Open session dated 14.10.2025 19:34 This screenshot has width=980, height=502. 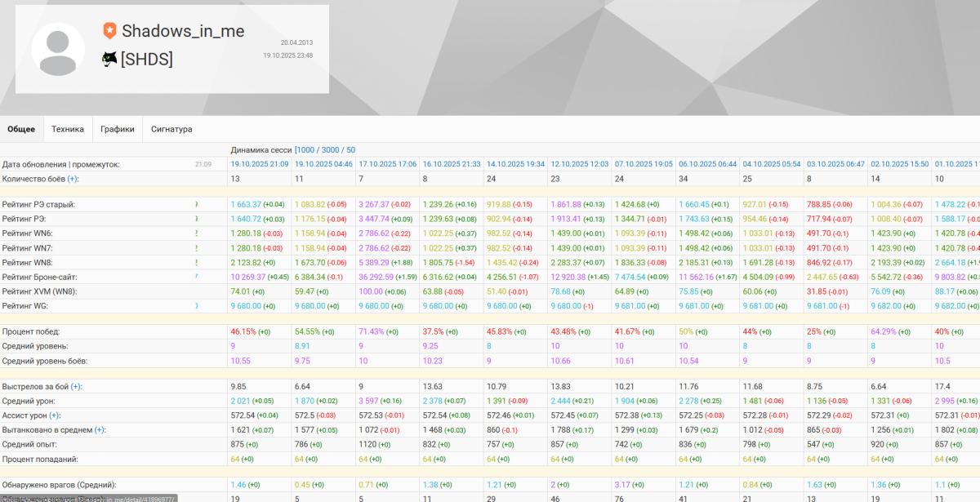click(x=515, y=164)
